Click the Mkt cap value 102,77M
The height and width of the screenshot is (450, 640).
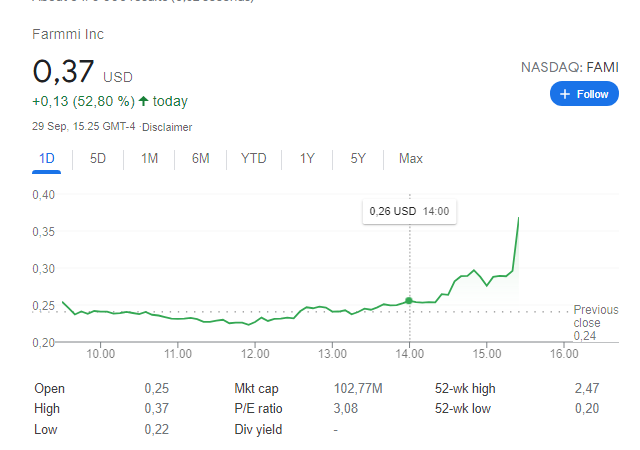pos(358,388)
